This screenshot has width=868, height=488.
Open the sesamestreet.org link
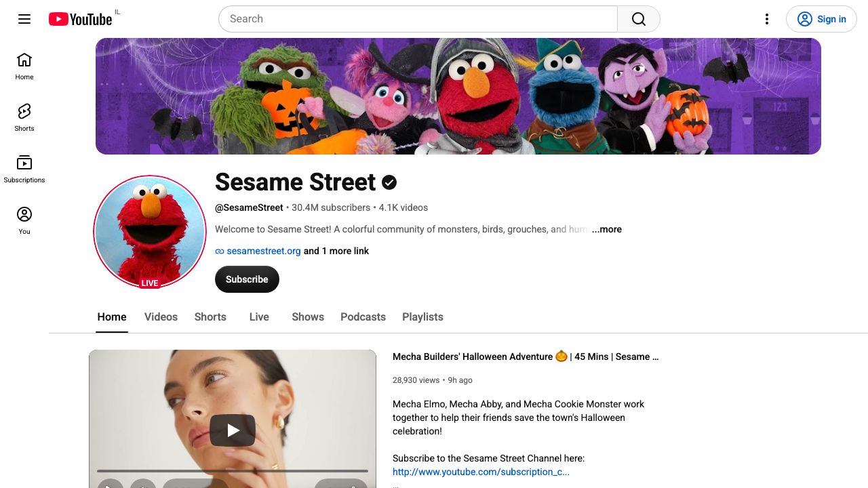tap(264, 251)
